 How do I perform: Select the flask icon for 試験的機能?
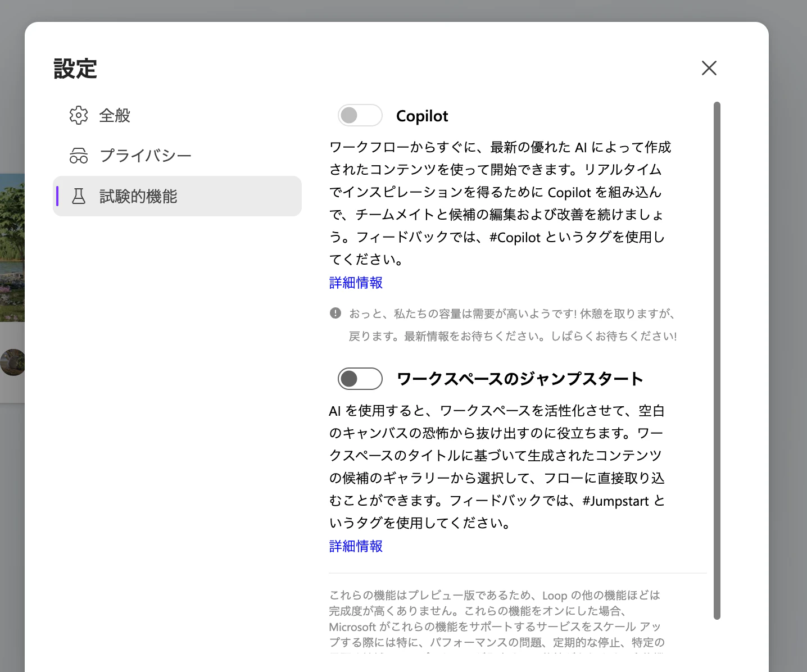79,196
